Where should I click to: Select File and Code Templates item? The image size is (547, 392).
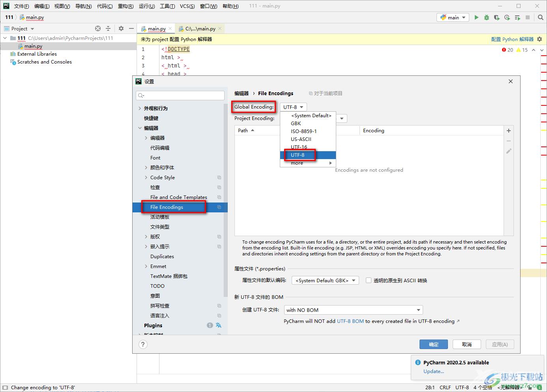[178, 197]
